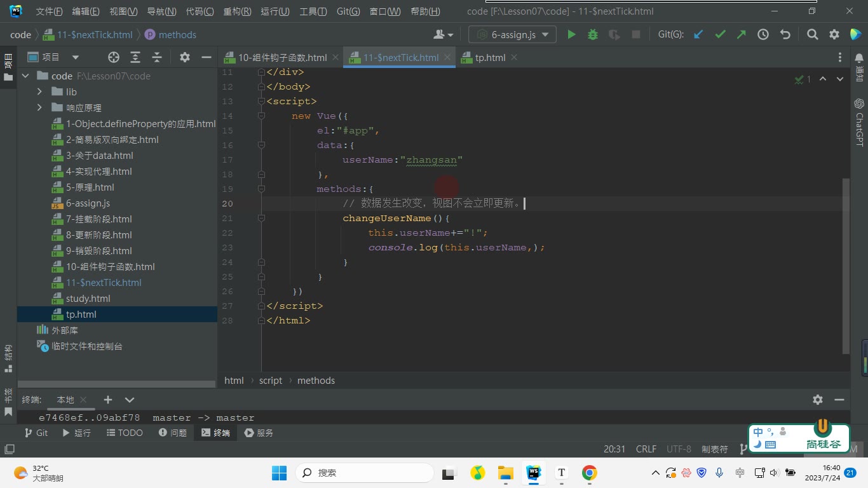Switch to the tp.html editor tab
This screenshot has height=488, width=868.
[x=489, y=57]
